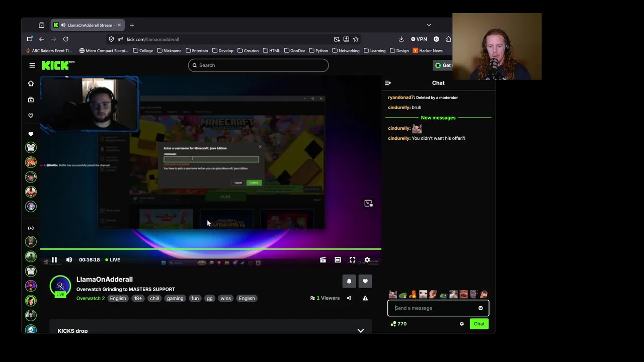Open the Hacker News bookmark
Screen dimensions: 644x362
[428, 51]
